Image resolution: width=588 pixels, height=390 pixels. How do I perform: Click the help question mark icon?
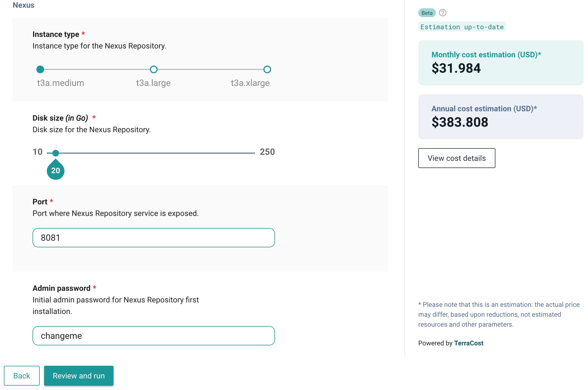(x=443, y=13)
